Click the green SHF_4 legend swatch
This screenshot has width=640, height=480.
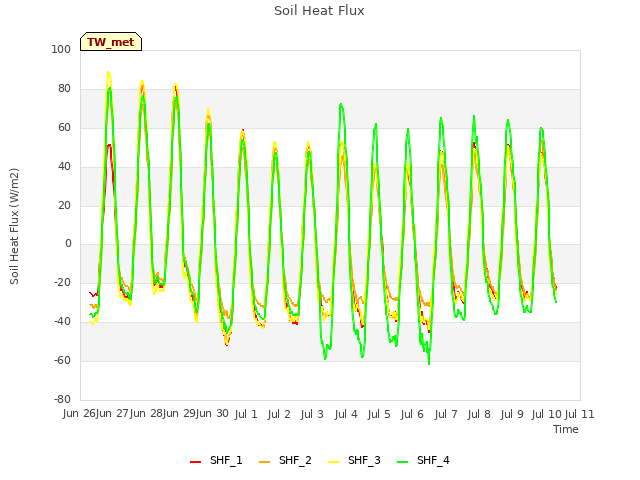click(402, 462)
